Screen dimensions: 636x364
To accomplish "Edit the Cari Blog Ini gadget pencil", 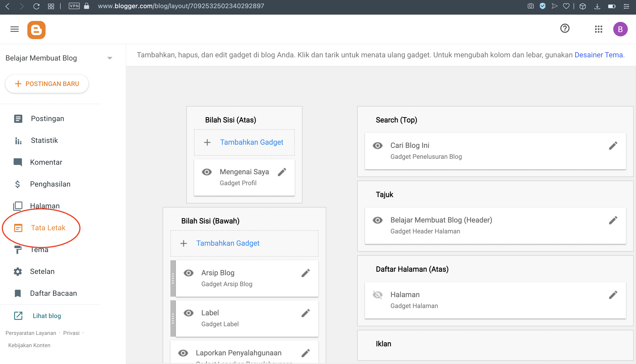I will pos(613,146).
